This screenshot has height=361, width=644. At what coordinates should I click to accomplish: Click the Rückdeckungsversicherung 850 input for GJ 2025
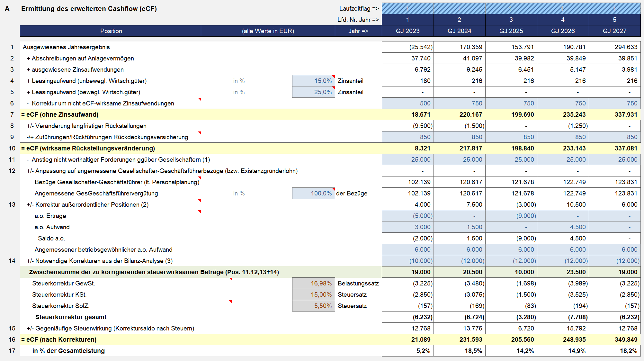point(511,137)
